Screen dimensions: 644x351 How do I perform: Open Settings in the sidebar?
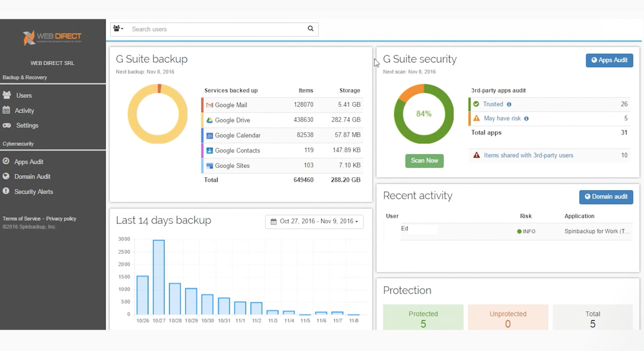[27, 126]
